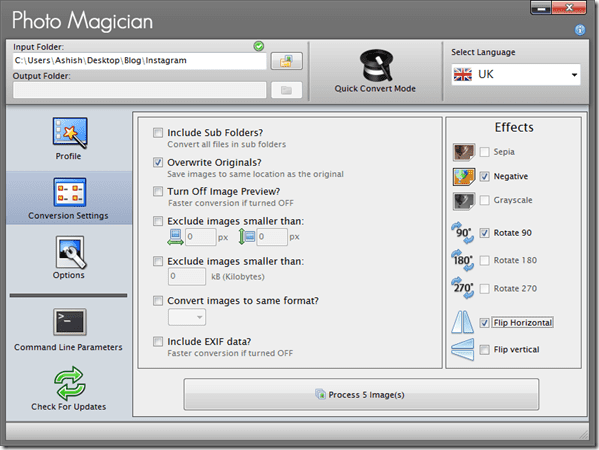Click the minimum height px field
The width and height of the screenshot is (599, 450).
pos(272,237)
